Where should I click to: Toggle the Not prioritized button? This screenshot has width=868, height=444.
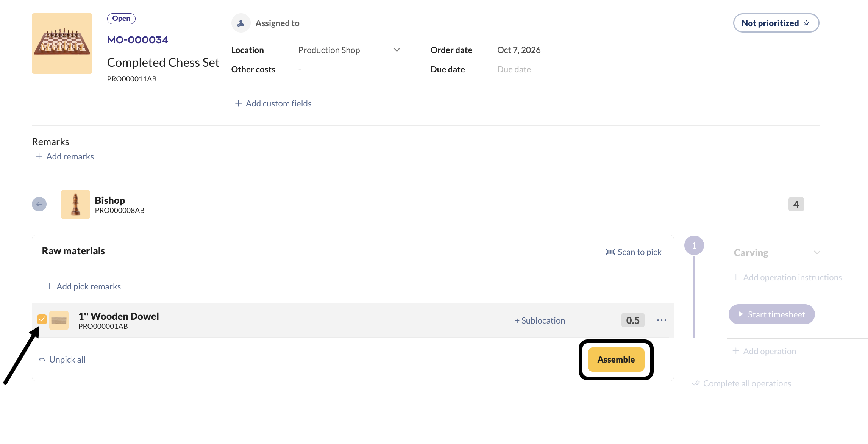pyautogui.click(x=776, y=23)
